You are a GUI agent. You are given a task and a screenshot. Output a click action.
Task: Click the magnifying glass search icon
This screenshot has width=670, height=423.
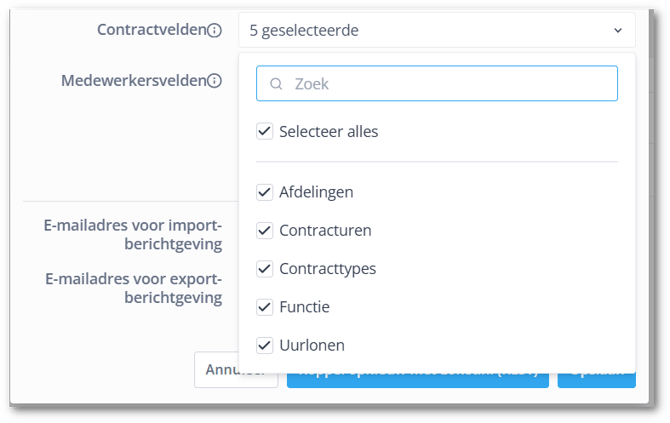[276, 85]
